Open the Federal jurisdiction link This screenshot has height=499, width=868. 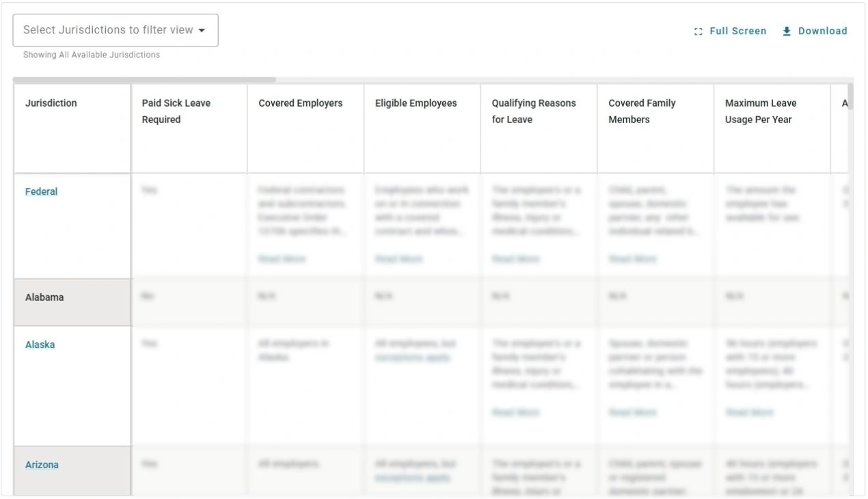[x=41, y=191]
